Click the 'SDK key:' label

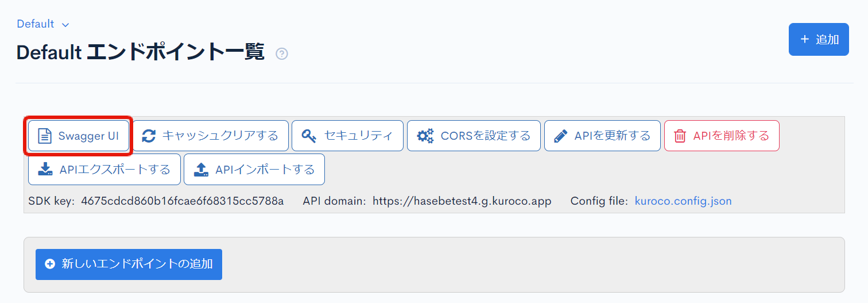52,201
